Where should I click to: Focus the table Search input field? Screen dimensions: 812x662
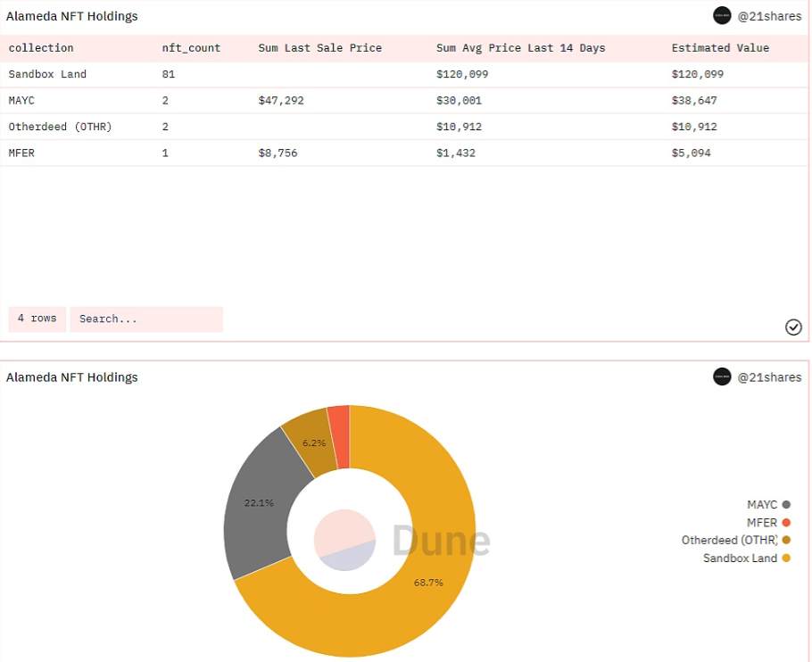(x=146, y=319)
